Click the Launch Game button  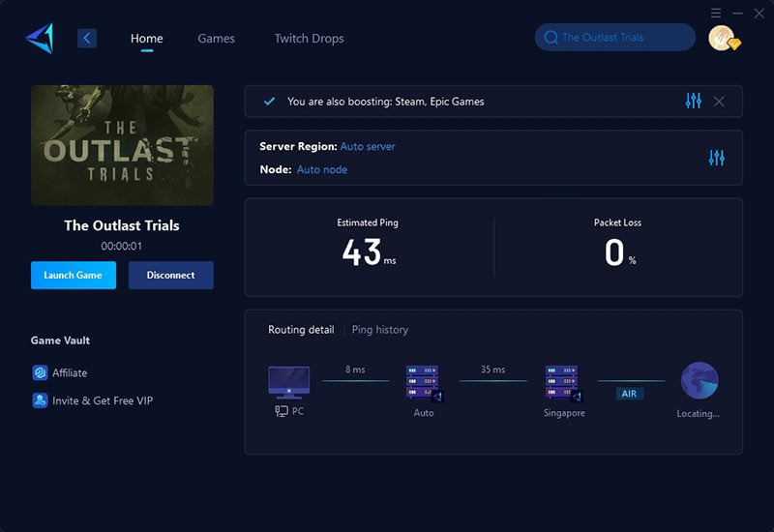click(74, 275)
